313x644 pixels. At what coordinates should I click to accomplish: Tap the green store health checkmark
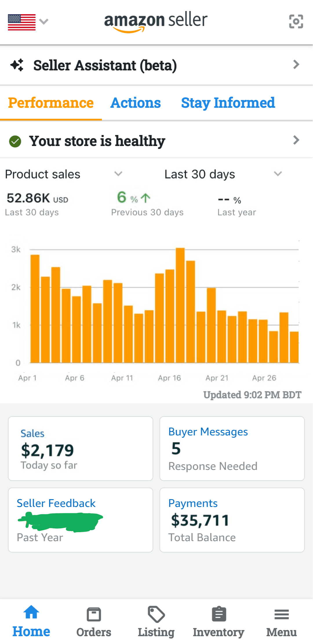15,141
